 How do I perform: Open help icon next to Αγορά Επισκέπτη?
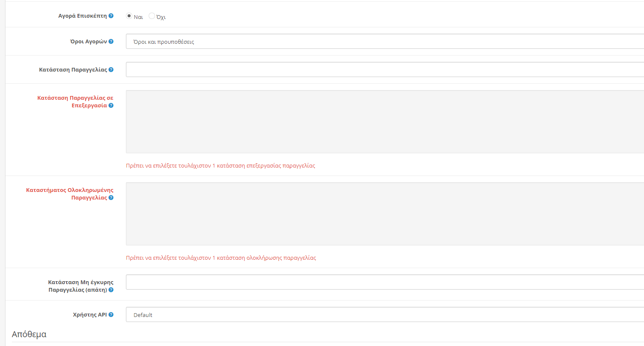click(x=111, y=16)
